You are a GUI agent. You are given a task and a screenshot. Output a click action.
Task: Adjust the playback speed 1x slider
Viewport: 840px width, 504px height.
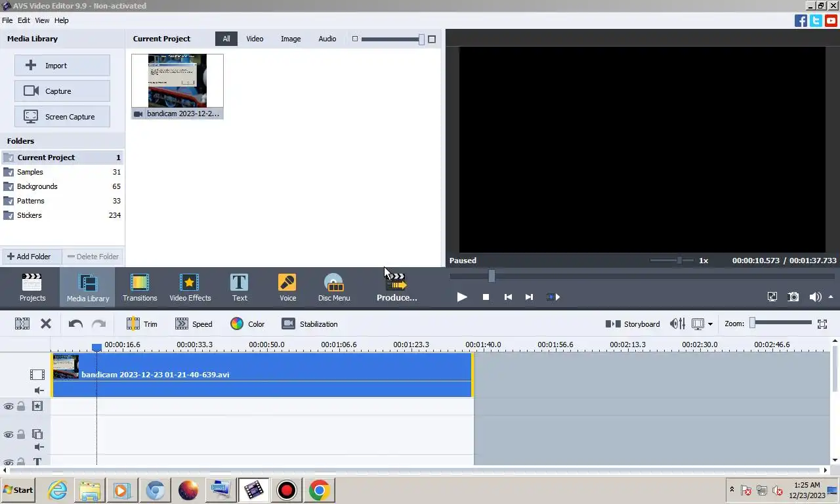[680, 261]
